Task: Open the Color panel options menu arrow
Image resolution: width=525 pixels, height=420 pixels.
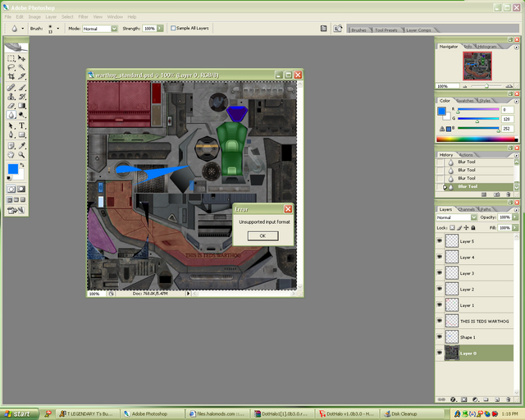Action: pyautogui.click(x=516, y=101)
